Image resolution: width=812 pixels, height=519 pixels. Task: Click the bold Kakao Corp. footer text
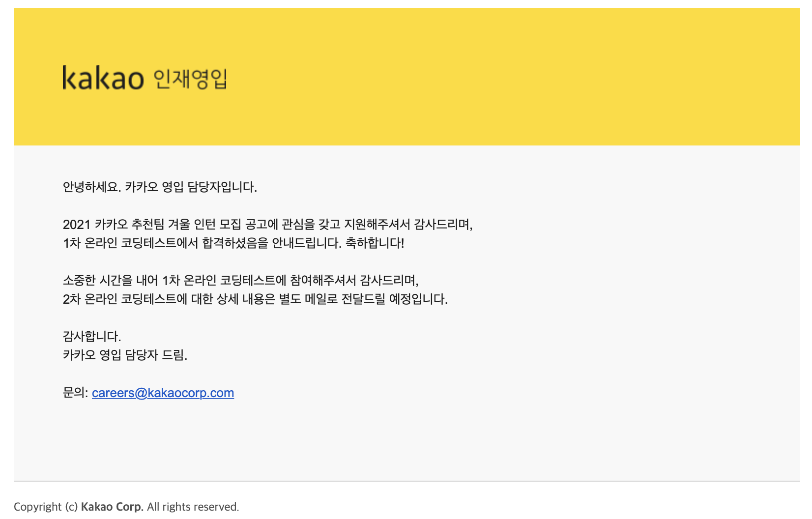click(x=112, y=507)
